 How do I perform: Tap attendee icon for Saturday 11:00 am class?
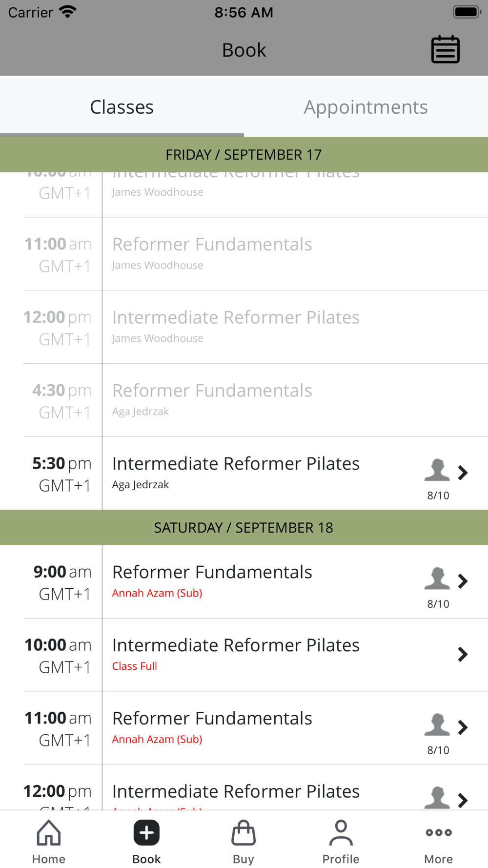(437, 725)
